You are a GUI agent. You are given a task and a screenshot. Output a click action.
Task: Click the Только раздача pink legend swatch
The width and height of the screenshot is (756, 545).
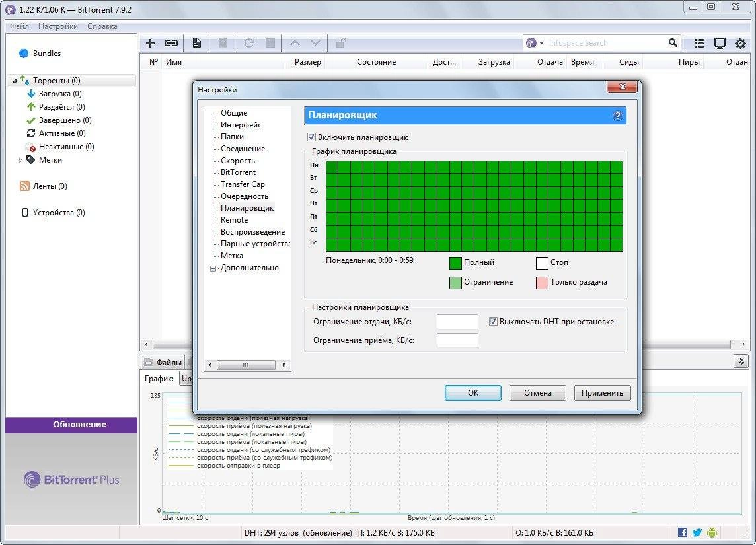point(542,283)
